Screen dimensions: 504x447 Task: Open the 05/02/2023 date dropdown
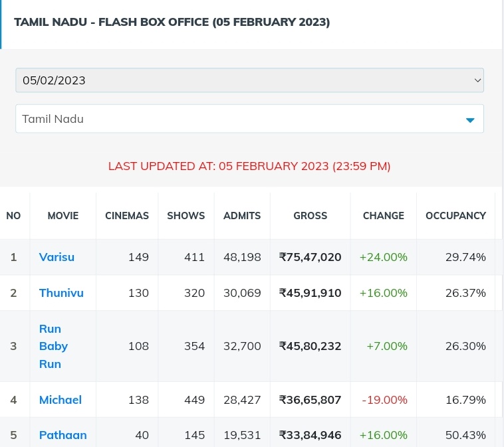(x=249, y=80)
